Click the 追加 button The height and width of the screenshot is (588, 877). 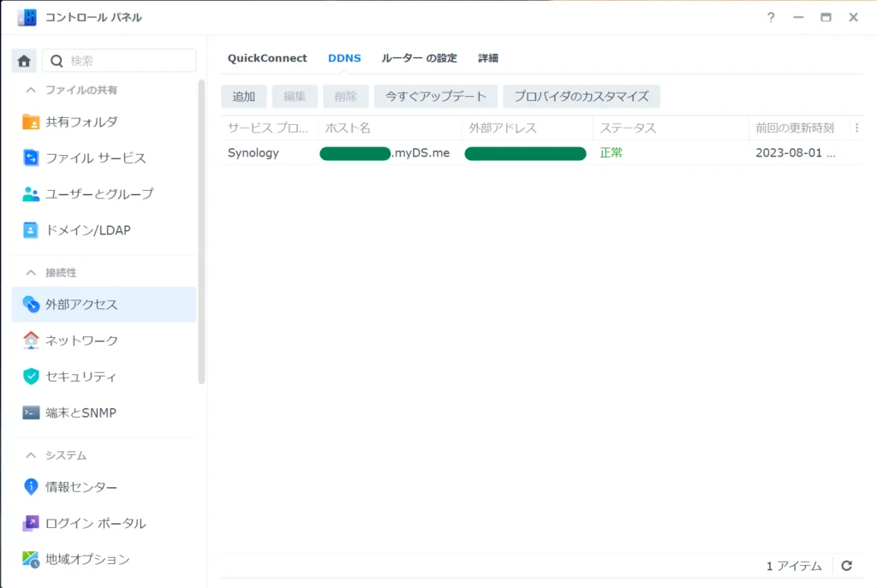pyautogui.click(x=244, y=97)
